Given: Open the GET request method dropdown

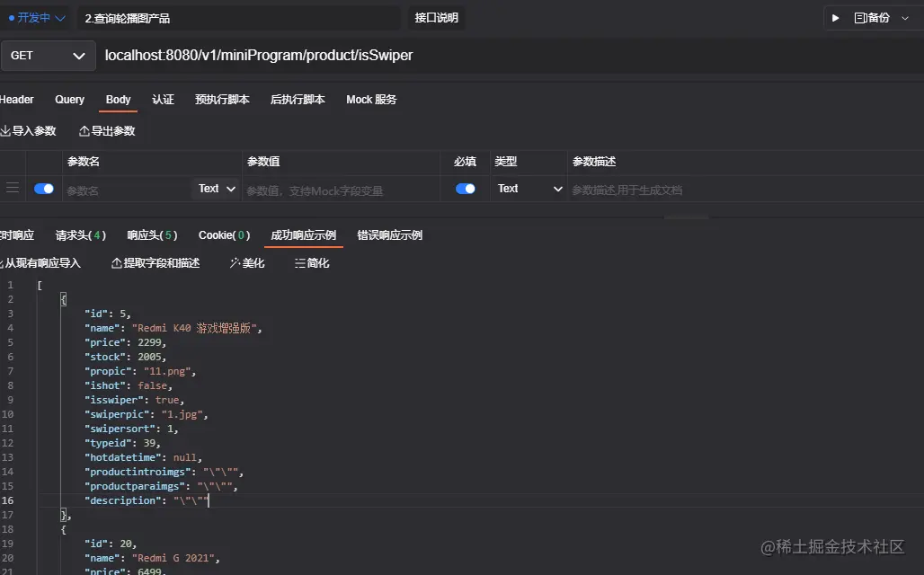Looking at the screenshot, I should click(x=48, y=56).
